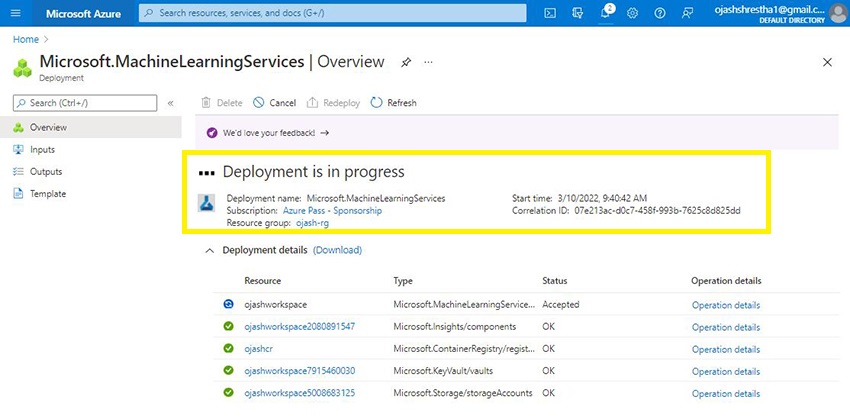The height and width of the screenshot is (419, 850).
Task: Collapse the left sidebar menu
Action: point(170,103)
